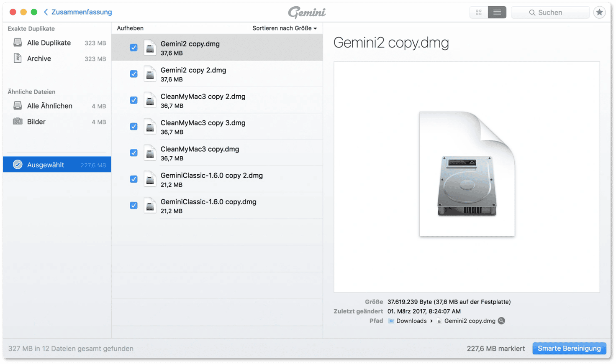The height and width of the screenshot is (364, 616).
Task: Uncheck Gemini2 copy 2.dmg checkbox
Action: pos(133,74)
